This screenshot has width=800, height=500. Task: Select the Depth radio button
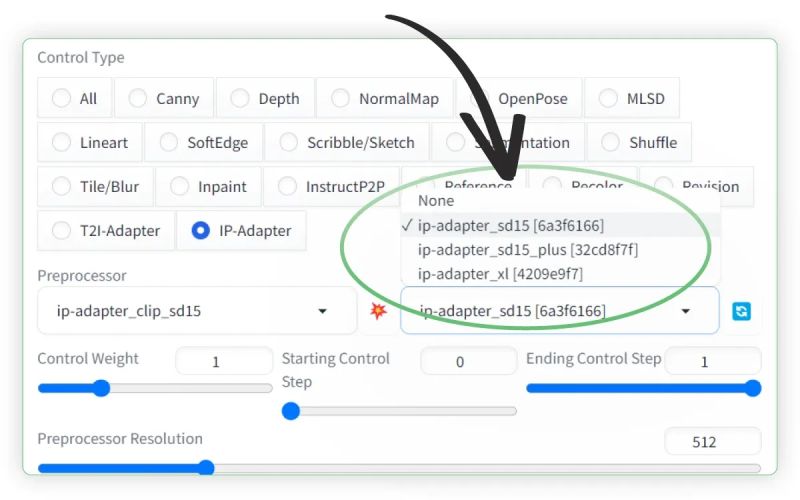pos(265,98)
